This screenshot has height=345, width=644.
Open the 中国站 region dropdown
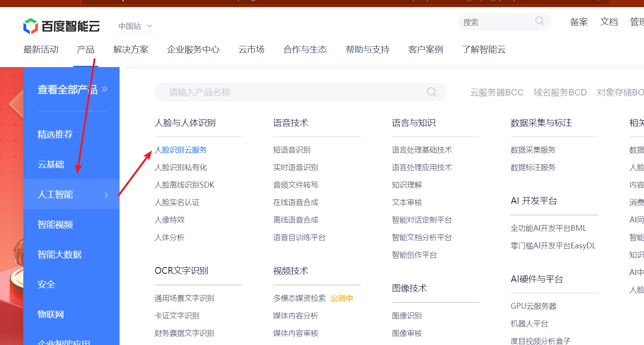pyautogui.click(x=135, y=26)
